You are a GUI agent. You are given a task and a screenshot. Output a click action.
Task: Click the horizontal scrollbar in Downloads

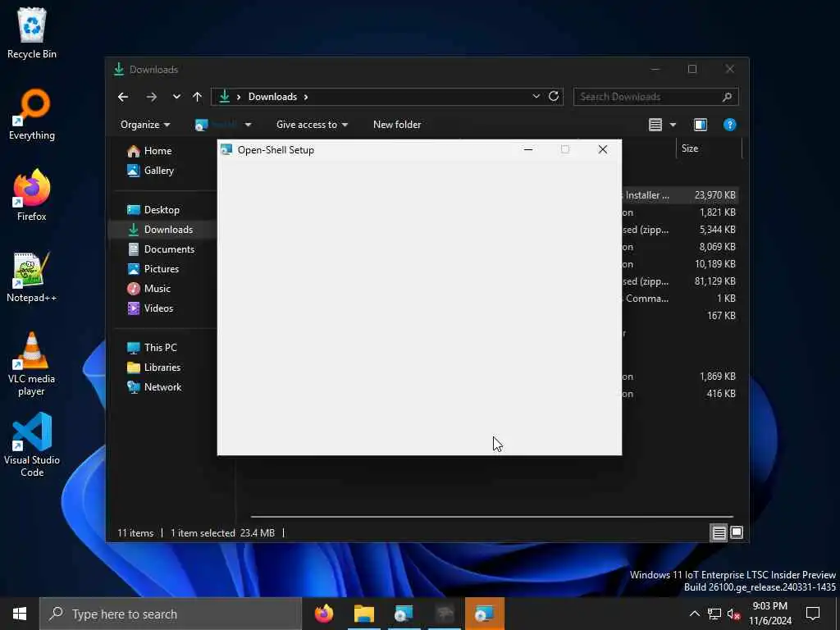[x=491, y=517]
